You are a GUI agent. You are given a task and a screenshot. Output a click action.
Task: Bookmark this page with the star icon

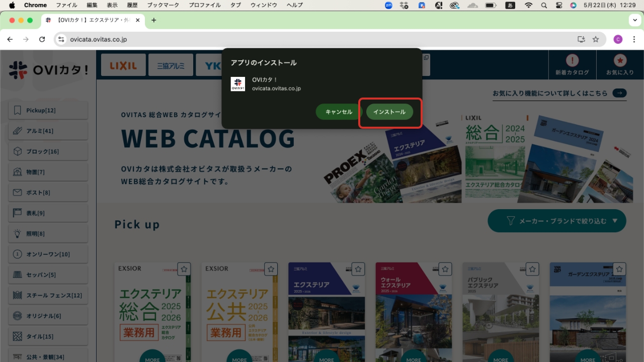point(596,39)
